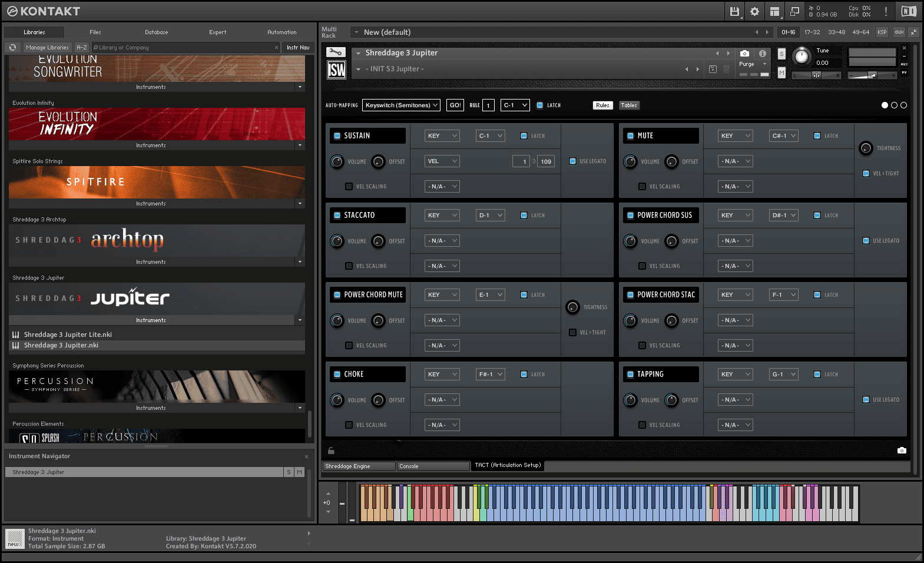
Task: Adjust the instrument volume slider
Action: pos(872,75)
